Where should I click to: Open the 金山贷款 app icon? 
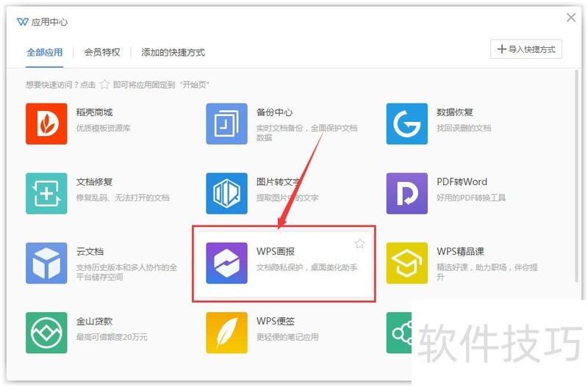click(46, 333)
